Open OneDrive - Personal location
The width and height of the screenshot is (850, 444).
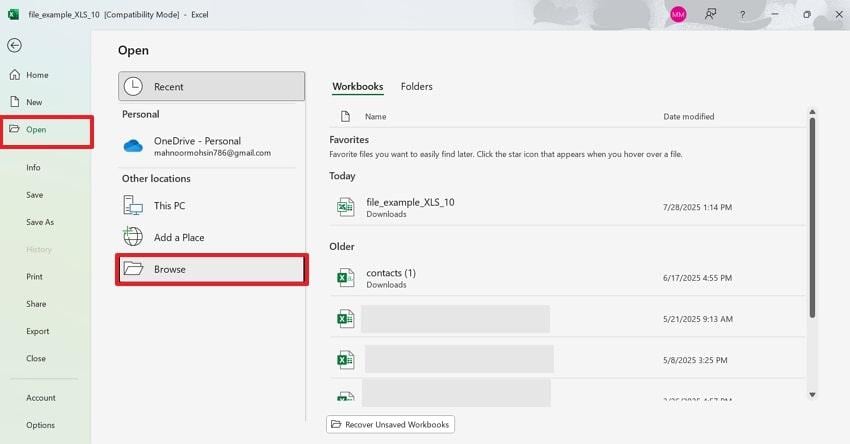point(211,146)
